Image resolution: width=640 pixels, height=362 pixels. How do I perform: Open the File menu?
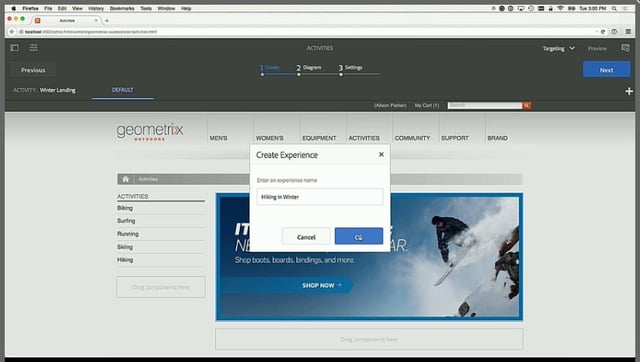[48, 8]
